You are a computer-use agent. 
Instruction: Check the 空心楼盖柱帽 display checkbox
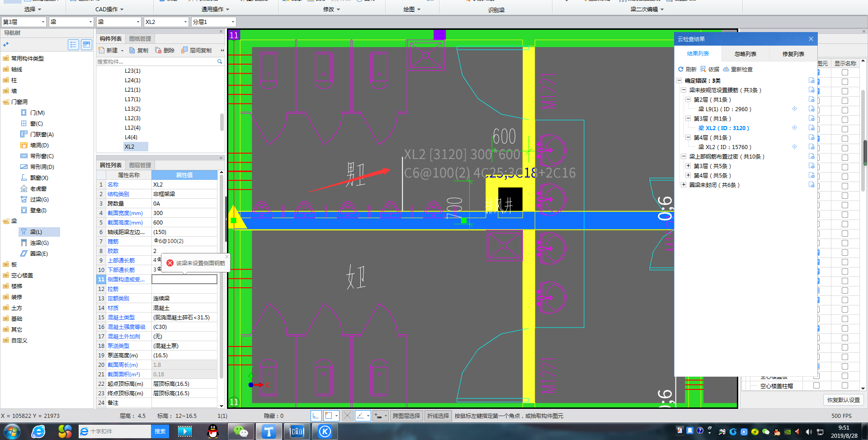click(x=816, y=385)
